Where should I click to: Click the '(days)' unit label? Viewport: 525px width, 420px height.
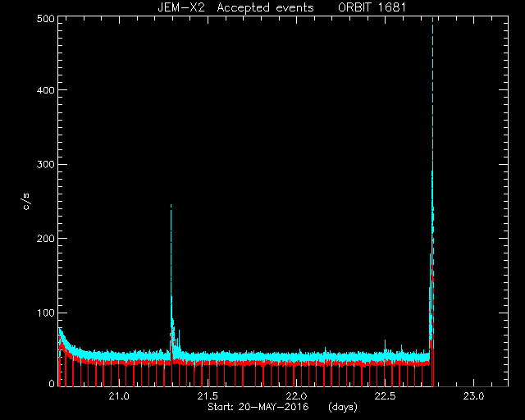point(343,407)
